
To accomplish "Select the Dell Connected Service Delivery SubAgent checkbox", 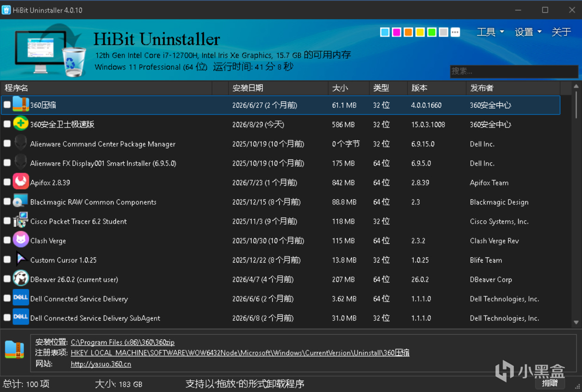I will [7, 318].
